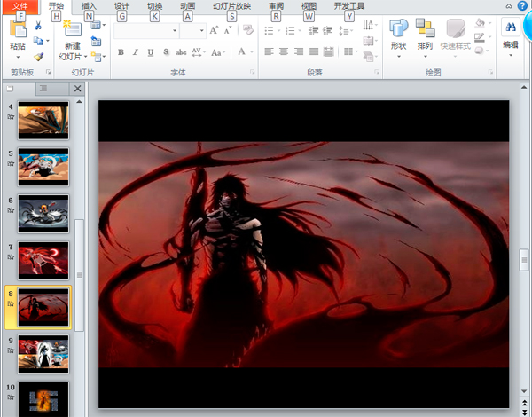Click the Shape Effects icon

479,51
